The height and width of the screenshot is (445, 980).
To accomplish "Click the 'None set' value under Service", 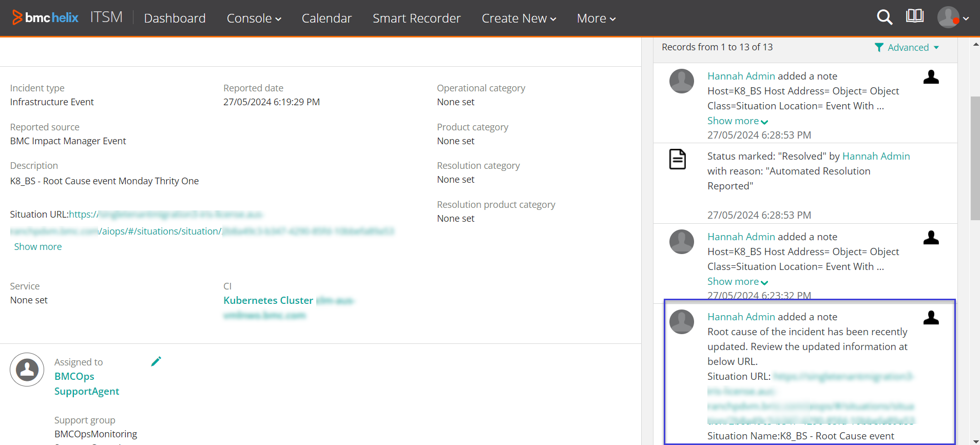I will (29, 300).
